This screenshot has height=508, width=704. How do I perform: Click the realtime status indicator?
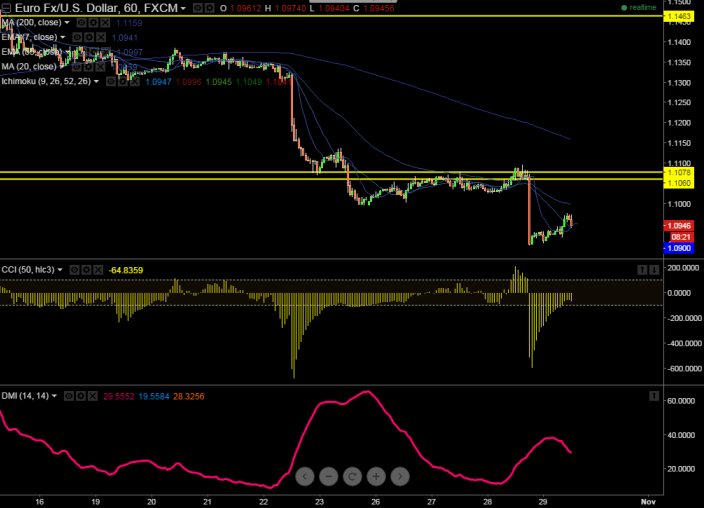[638, 8]
